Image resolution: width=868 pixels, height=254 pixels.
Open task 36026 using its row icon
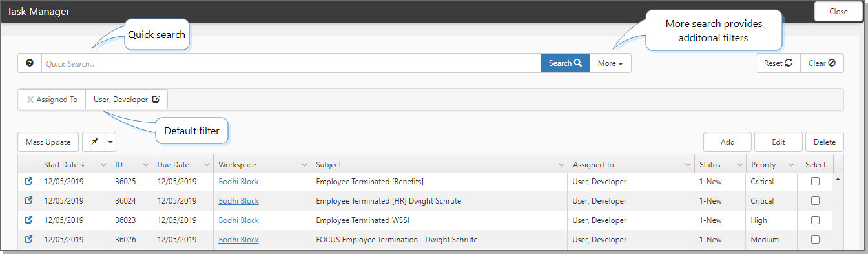coord(28,240)
